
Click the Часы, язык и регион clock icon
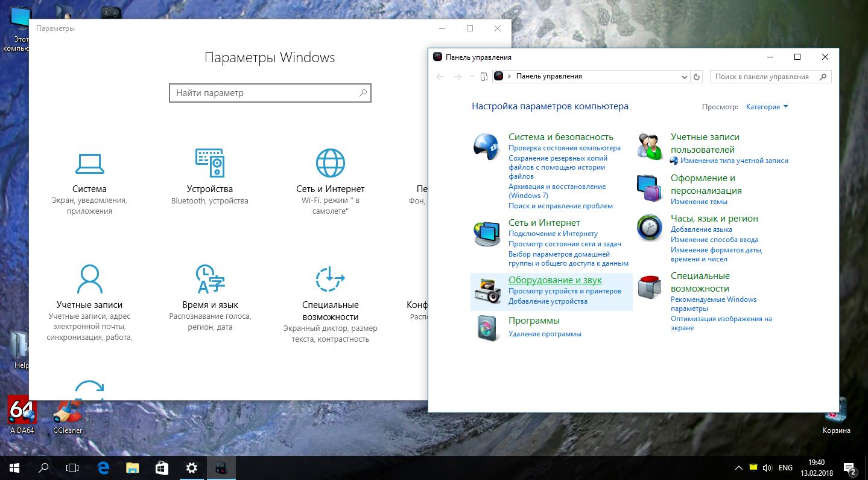(649, 228)
